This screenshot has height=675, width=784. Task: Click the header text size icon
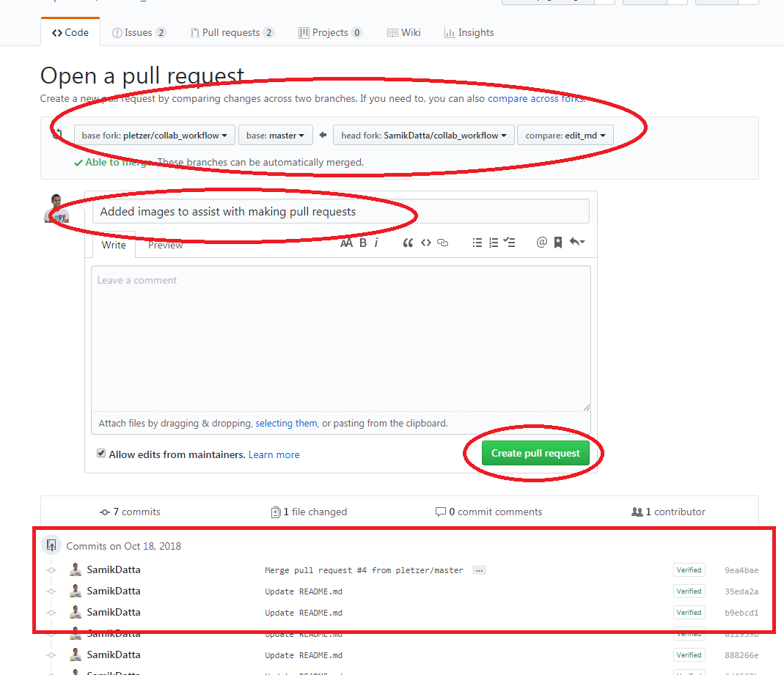[346, 243]
